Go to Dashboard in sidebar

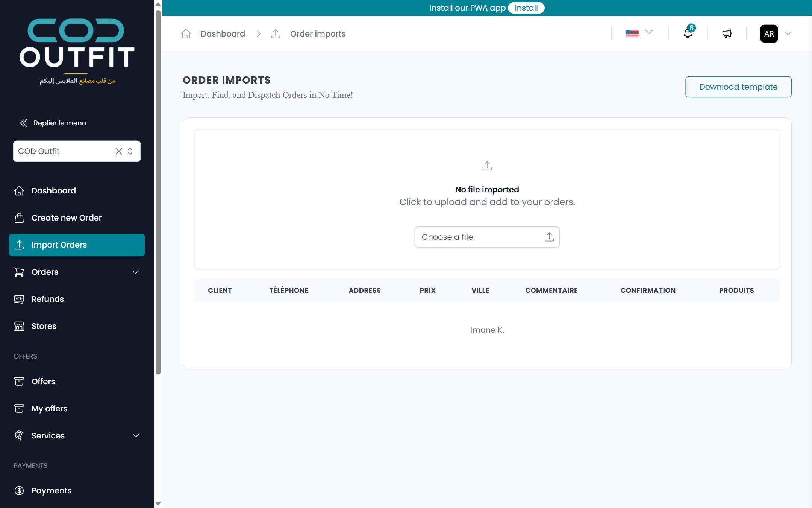(x=77, y=191)
